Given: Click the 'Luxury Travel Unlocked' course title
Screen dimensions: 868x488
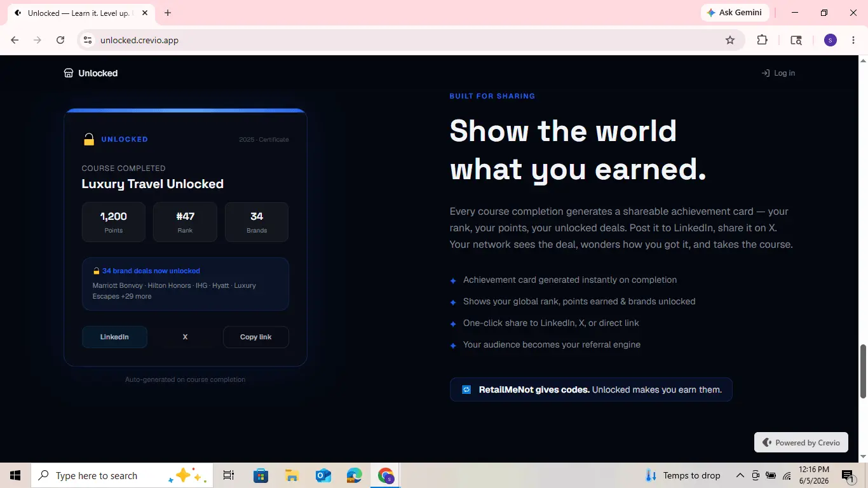Looking at the screenshot, I should tap(153, 184).
